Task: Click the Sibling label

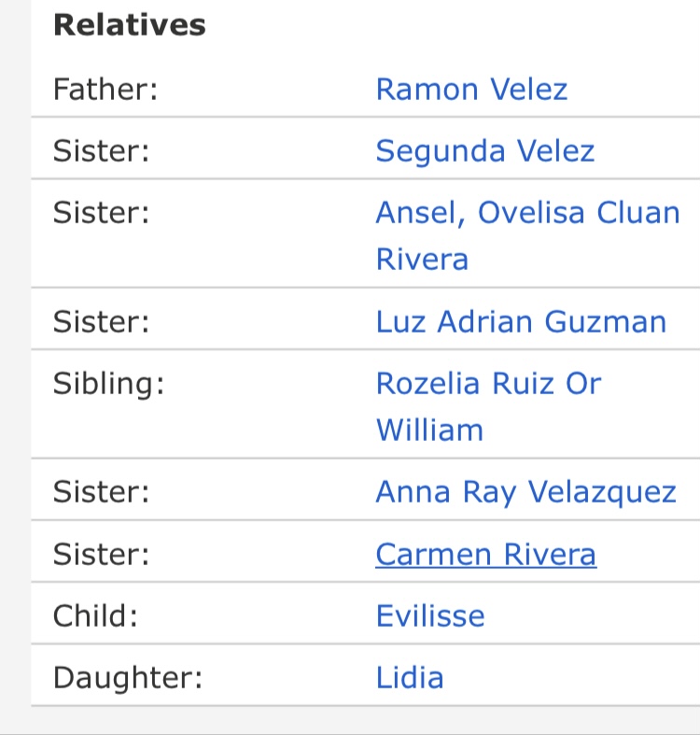Action: point(108,384)
